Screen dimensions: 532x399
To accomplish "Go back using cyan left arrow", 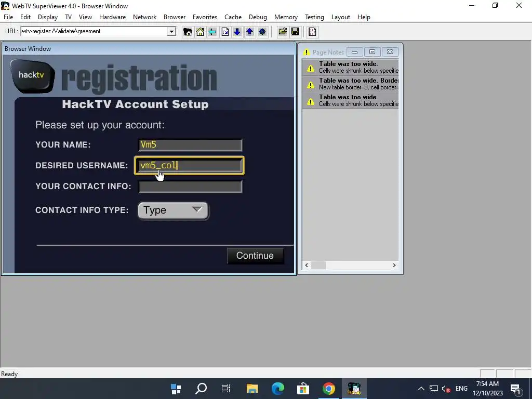I will [212, 32].
